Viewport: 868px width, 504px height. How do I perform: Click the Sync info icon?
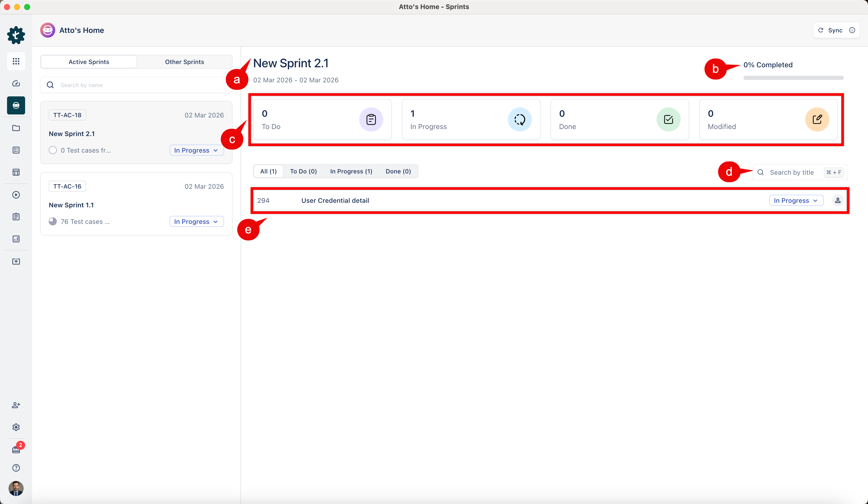pyautogui.click(x=852, y=30)
